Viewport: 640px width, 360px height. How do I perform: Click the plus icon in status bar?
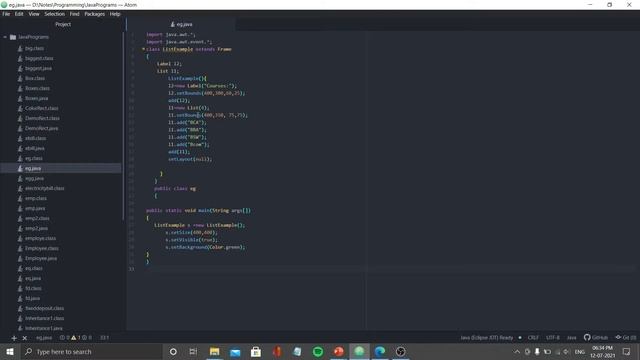point(14,338)
